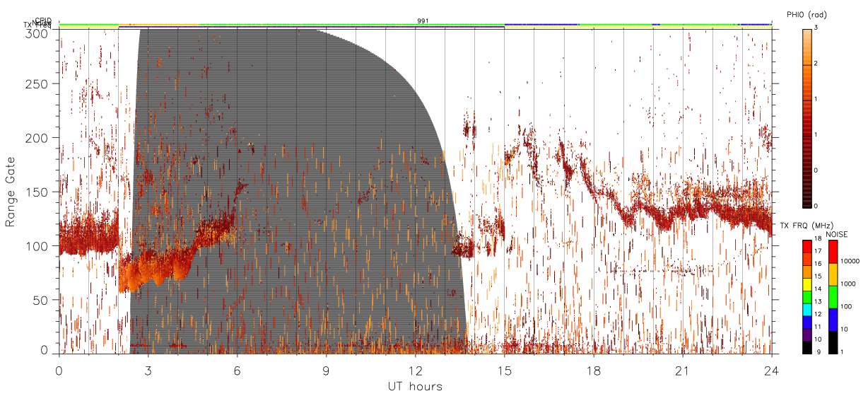Click x-axis tick label 9
Screen dimensions: 868x401
(327, 371)
